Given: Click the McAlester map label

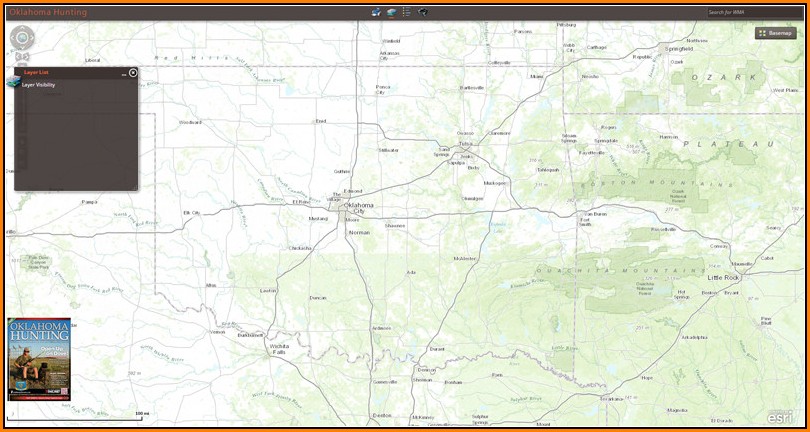Looking at the screenshot, I should [465, 258].
